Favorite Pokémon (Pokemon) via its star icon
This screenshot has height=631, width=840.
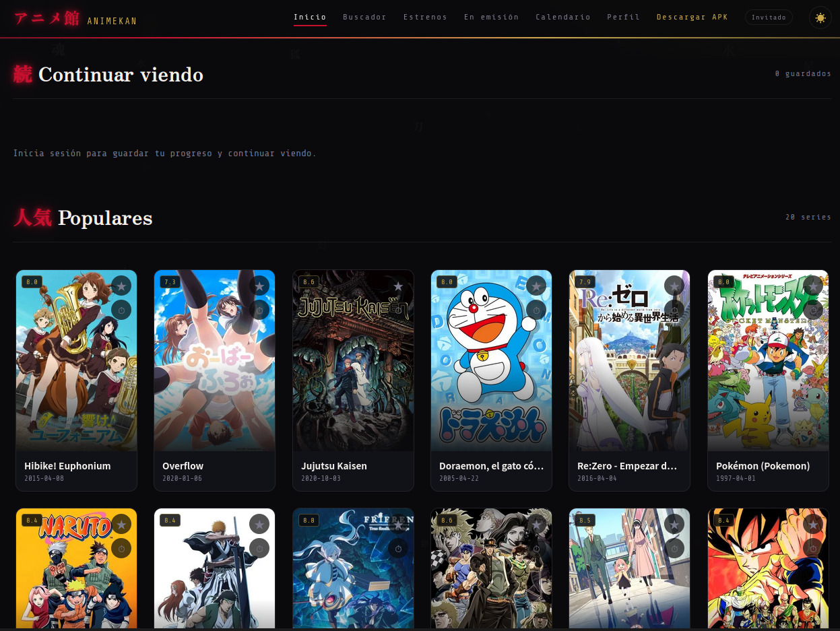click(813, 286)
